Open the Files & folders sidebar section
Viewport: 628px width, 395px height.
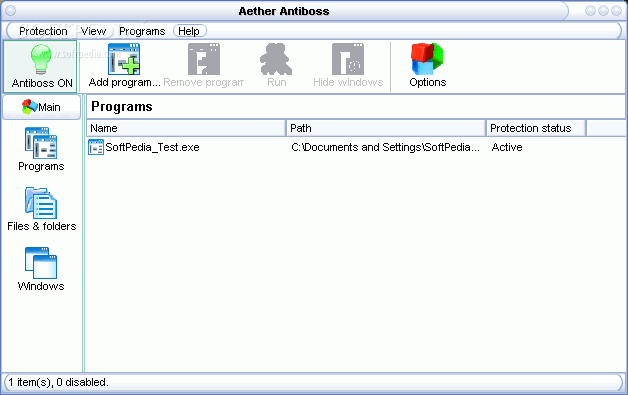(41, 209)
